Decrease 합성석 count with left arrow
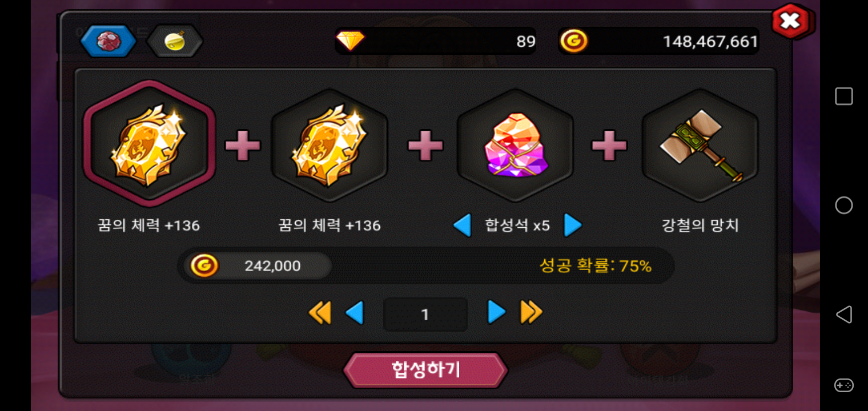 [462, 225]
